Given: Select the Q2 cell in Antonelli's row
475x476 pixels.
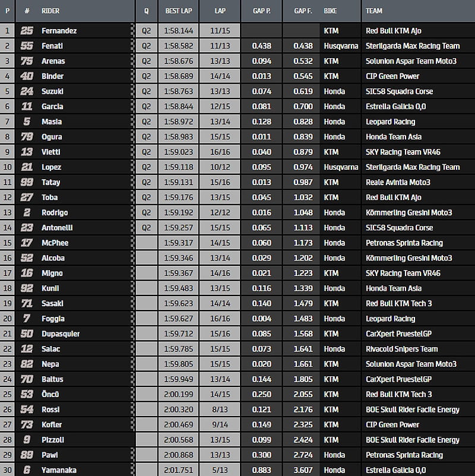Looking at the screenshot, I should tap(146, 227).
